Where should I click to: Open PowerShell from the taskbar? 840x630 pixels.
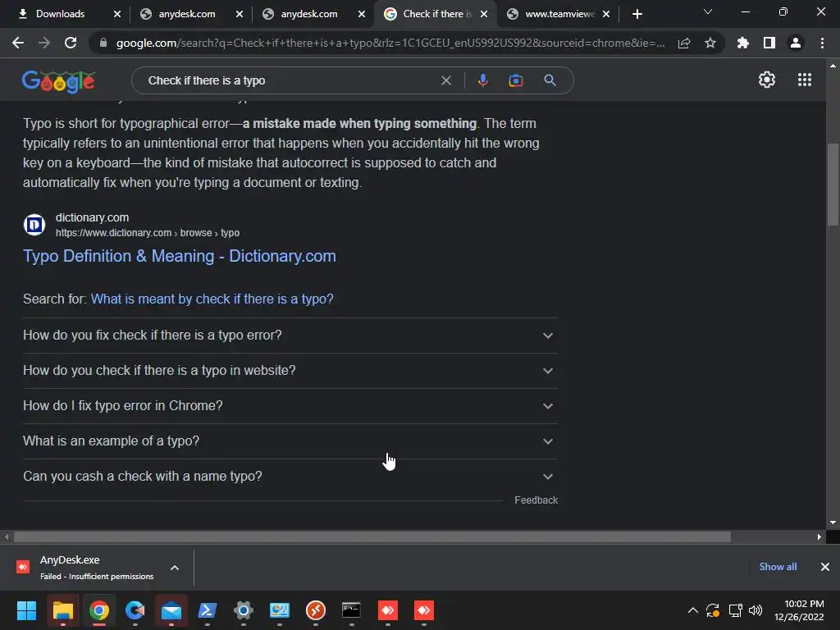click(x=208, y=610)
